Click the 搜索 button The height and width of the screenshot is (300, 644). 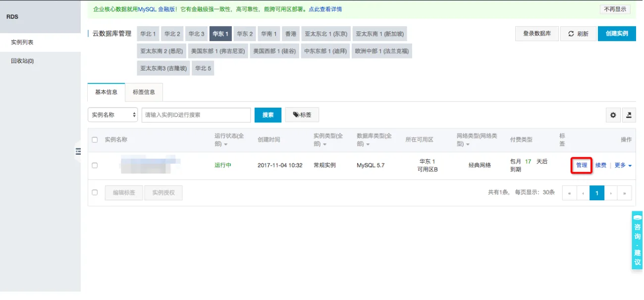pos(268,115)
